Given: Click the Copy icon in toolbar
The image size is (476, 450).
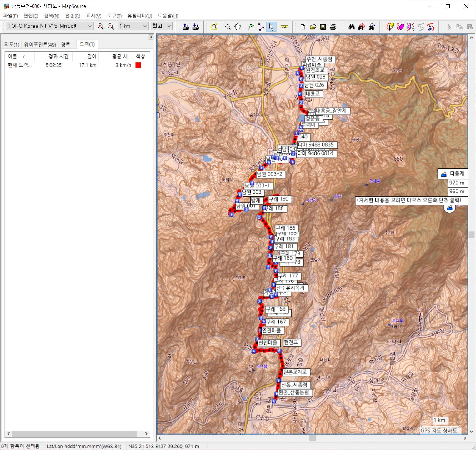Looking at the screenshot, I should pyautogui.click(x=459, y=27).
